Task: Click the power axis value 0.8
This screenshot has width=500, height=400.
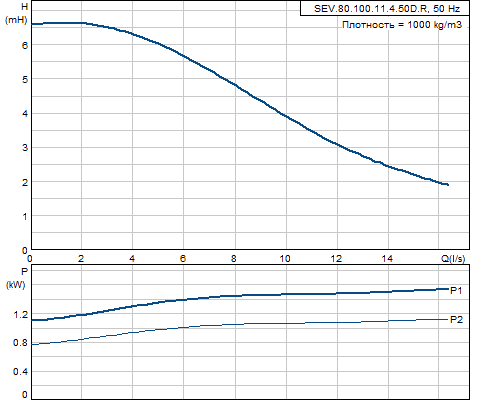Action: coord(21,343)
